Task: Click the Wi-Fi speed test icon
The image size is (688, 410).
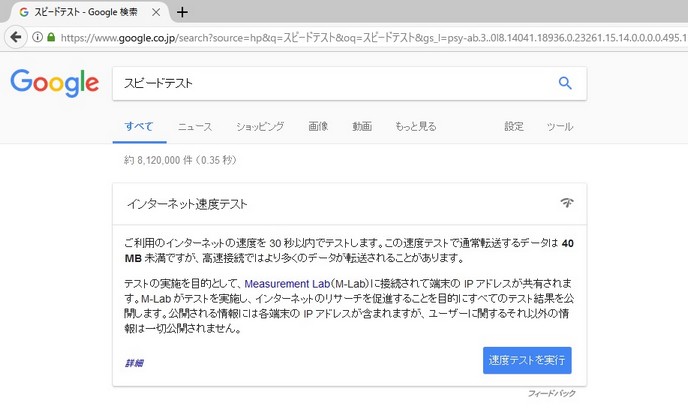Action: point(567,203)
